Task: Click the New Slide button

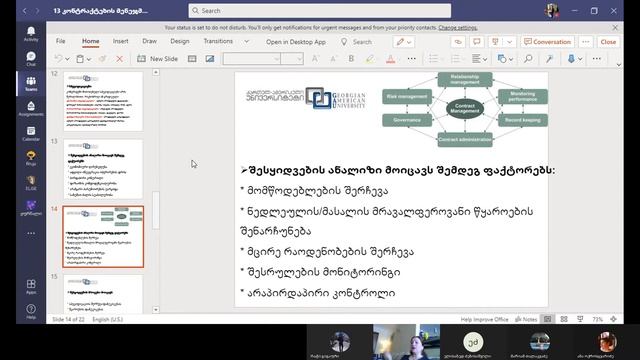Action: 158,59
